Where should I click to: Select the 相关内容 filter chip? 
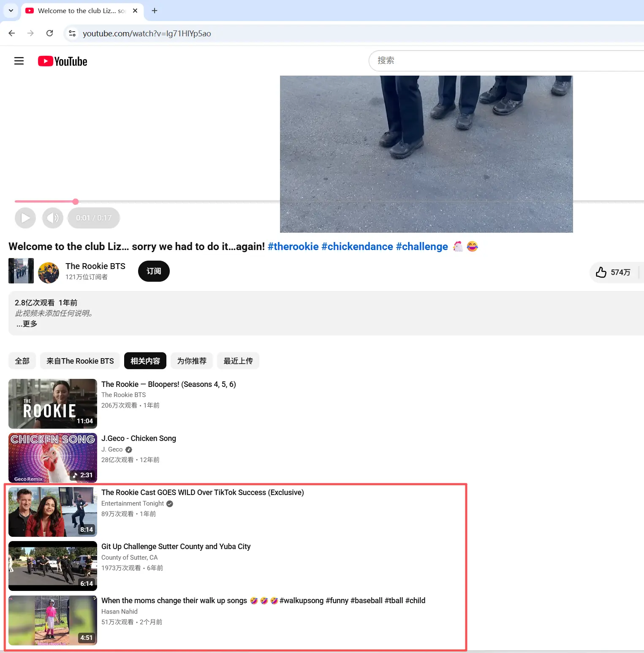[x=145, y=361]
